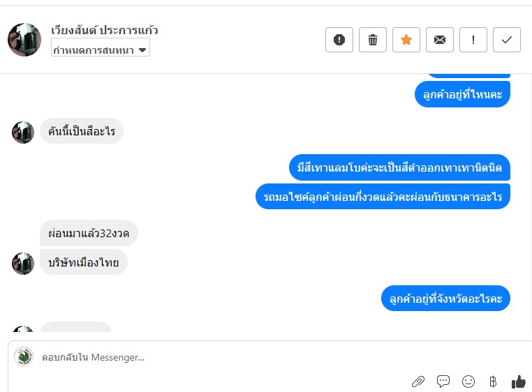The height and width of the screenshot is (392, 532).
Task: Open the emoji picker smiley icon
Action: [468, 382]
